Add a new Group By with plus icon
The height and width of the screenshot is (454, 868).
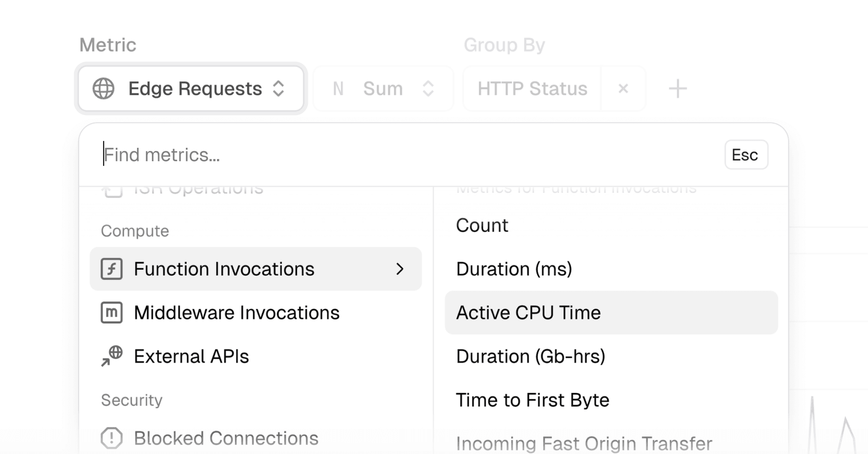click(678, 89)
